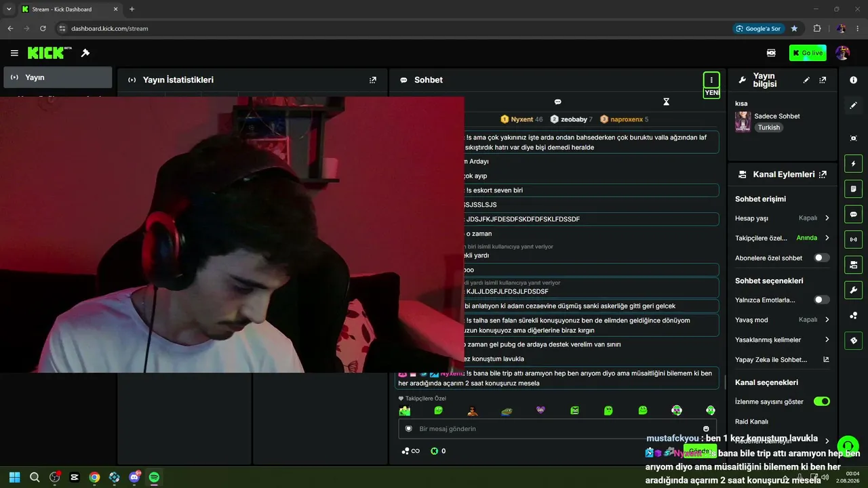Click the Sadece Sohbet category thumbnail
868x488 pixels.
tap(743, 121)
